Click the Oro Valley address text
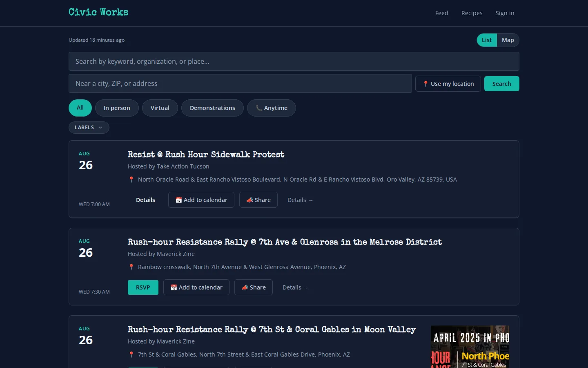 click(x=297, y=180)
